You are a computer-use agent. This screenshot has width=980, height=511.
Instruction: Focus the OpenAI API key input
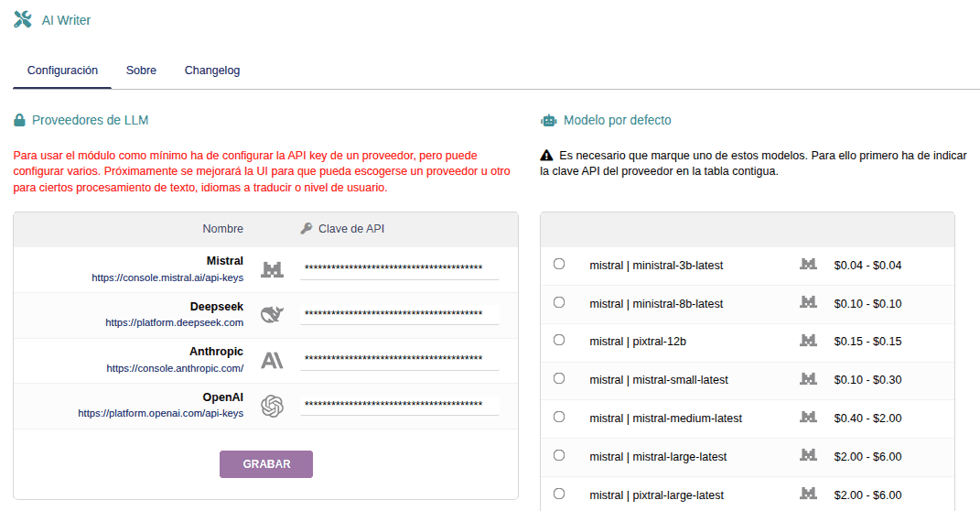399,405
